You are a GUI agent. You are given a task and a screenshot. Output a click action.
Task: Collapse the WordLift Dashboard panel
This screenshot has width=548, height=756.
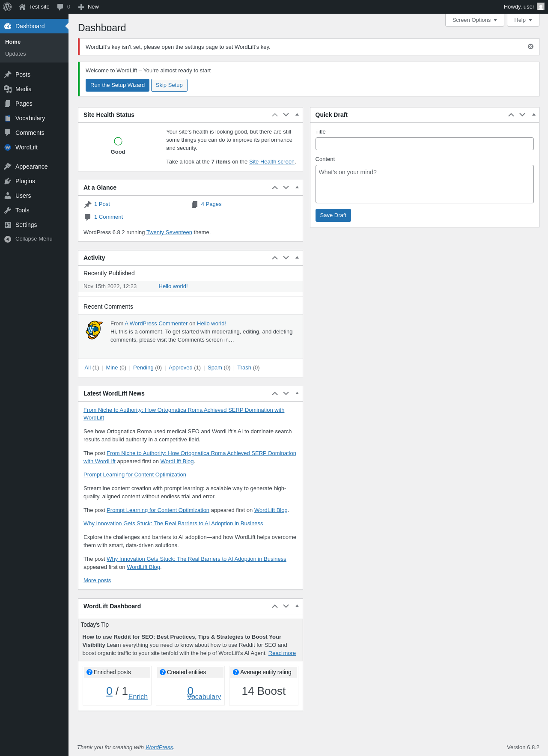[297, 606]
